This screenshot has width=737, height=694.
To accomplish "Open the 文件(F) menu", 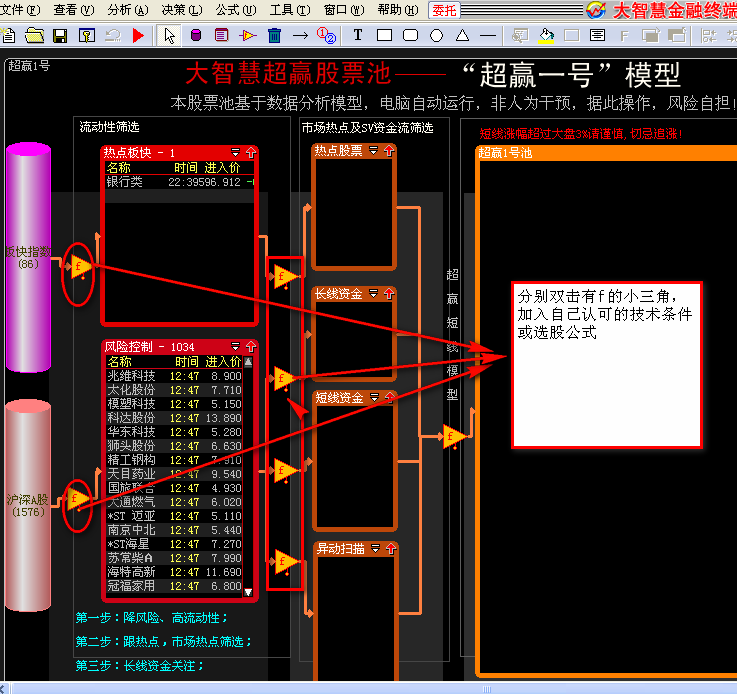I will (x=20, y=10).
